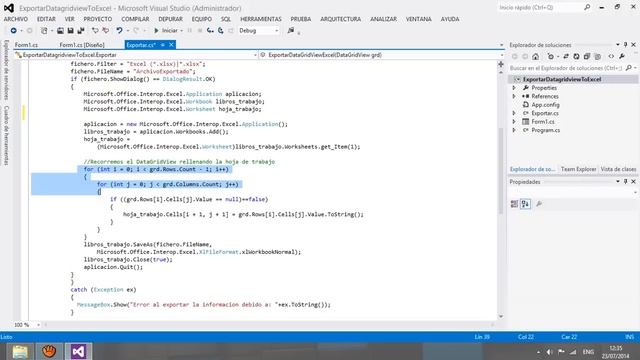Collapse the ExportarDatagridviewToExcel project node
This screenshot has height=360, width=640.
coord(518,79)
